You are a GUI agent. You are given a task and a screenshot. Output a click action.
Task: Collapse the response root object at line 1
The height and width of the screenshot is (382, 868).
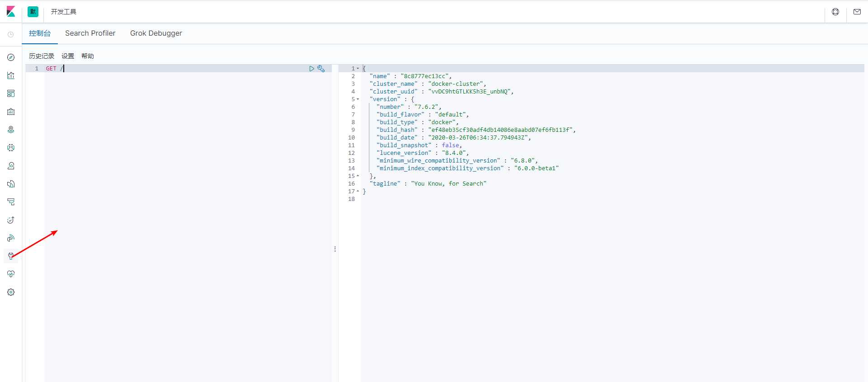358,69
